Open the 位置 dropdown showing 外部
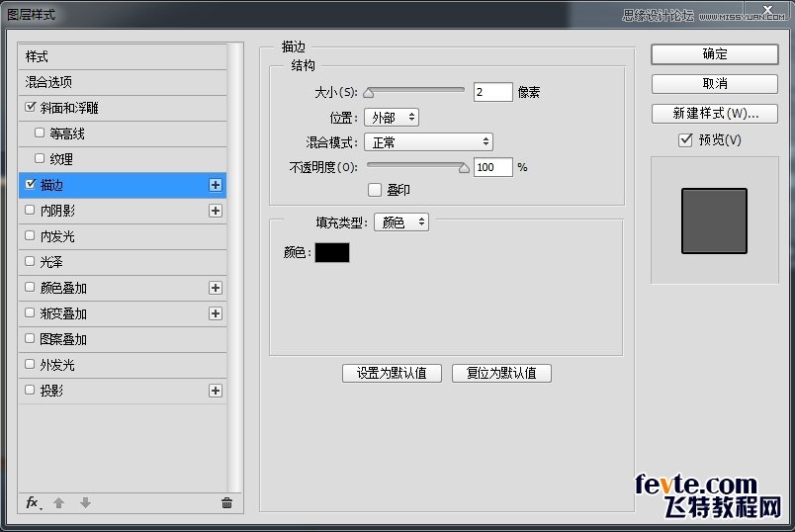This screenshot has width=795, height=532. (x=392, y=118)
